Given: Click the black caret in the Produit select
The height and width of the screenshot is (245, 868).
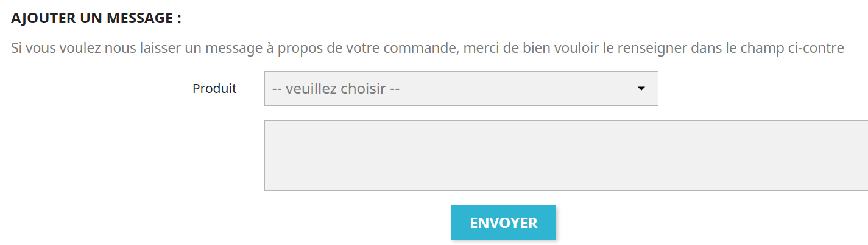Looking at the screenshot, I should point(641,89).
